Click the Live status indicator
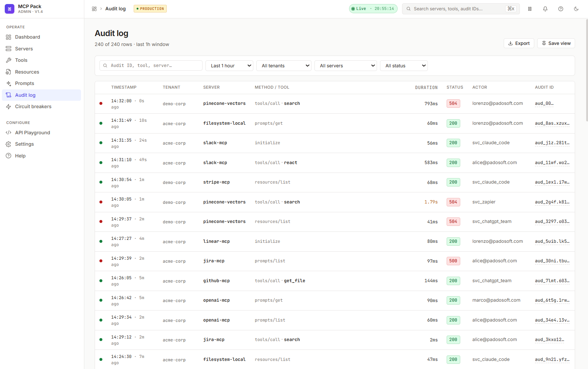588x369 pixels. click(x=373, y=9)
